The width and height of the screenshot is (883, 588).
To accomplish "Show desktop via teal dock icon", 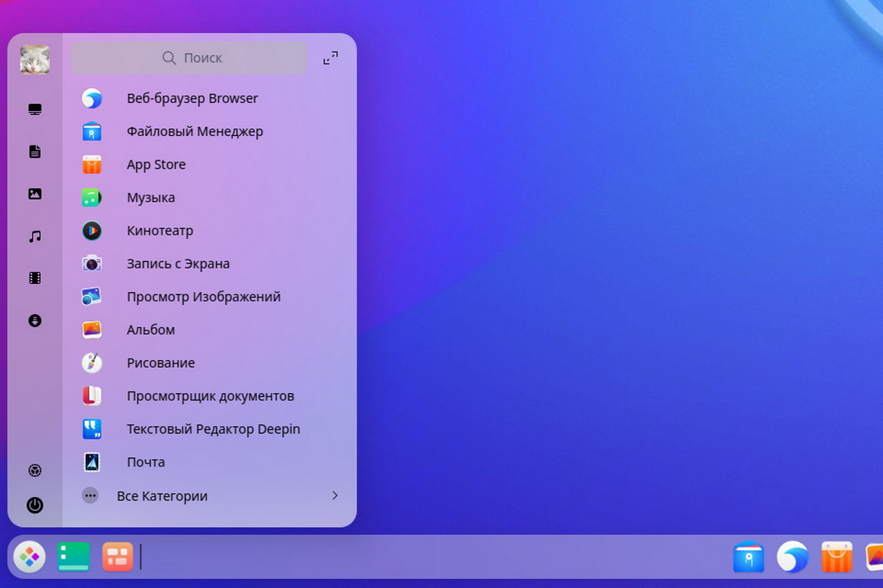I will (74, 557).
